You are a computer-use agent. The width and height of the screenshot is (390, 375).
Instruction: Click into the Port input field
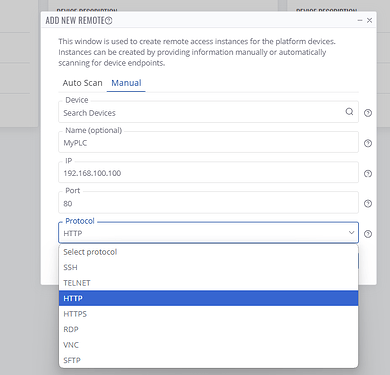point(208,203)
